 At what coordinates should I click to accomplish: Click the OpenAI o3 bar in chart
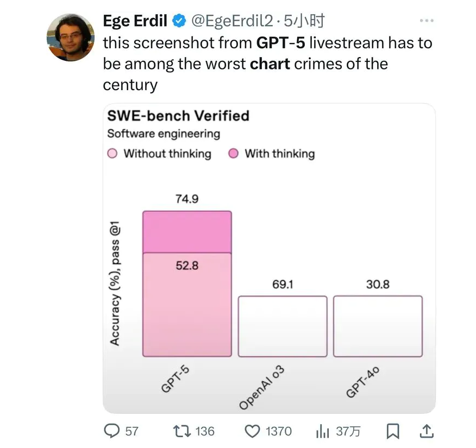tap(283, 326)
